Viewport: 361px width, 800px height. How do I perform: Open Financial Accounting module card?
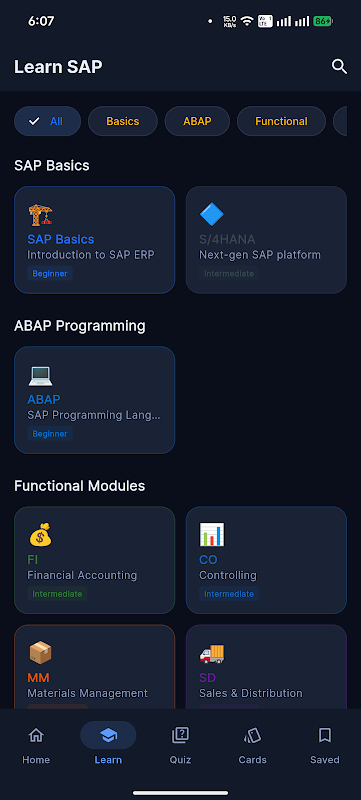coord(95,560)
